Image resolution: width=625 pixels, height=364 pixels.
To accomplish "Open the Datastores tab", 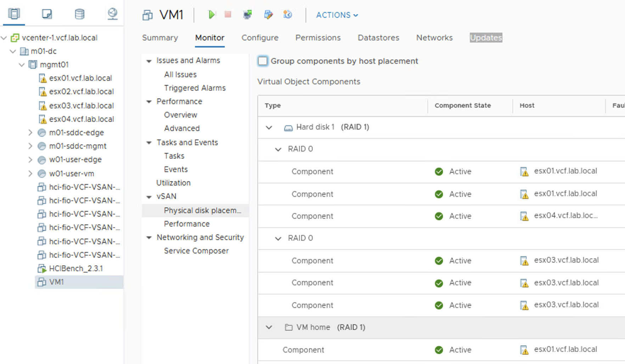I will 378,38.
